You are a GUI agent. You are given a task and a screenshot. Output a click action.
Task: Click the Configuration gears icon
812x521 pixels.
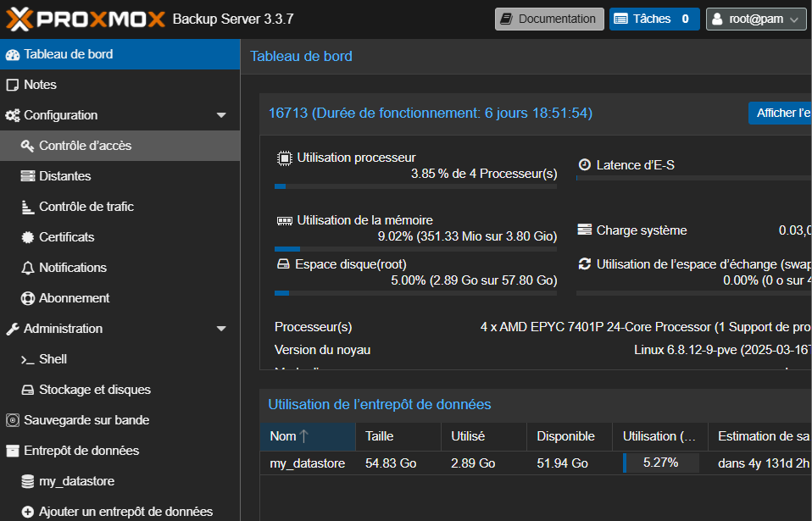coord(13,115)
